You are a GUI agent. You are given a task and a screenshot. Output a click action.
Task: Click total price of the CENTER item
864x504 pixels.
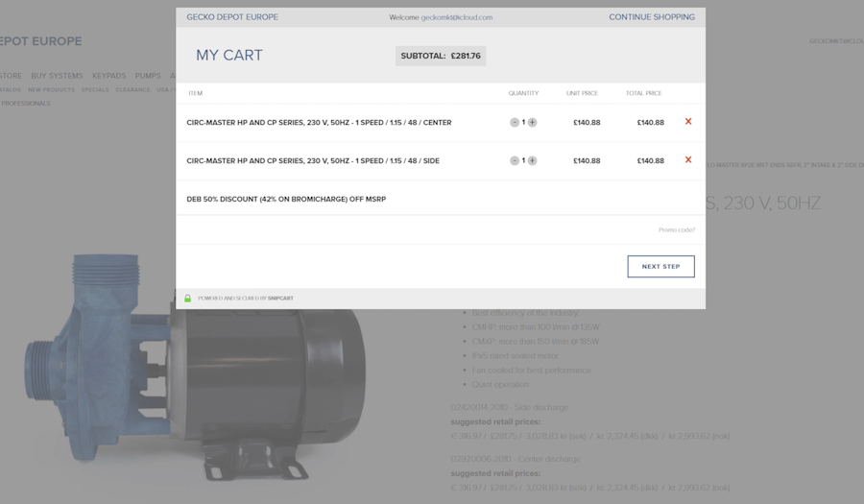[650, 122]
